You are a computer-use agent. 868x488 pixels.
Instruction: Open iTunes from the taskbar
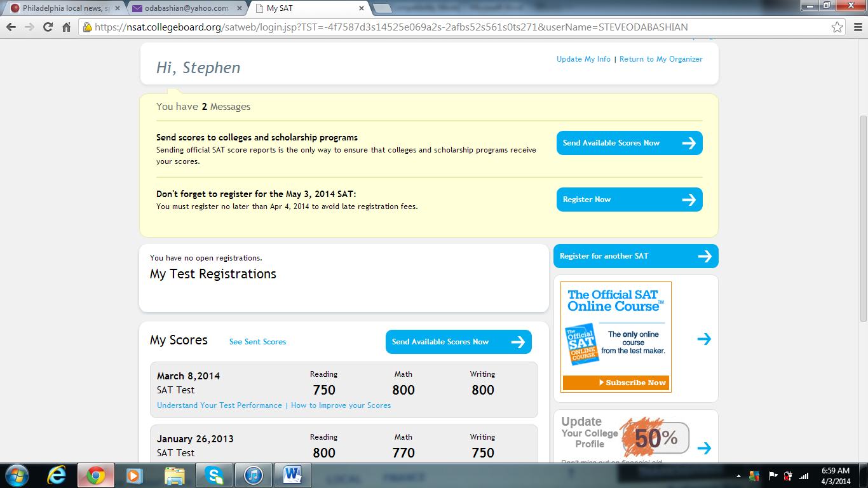point(254,475)
